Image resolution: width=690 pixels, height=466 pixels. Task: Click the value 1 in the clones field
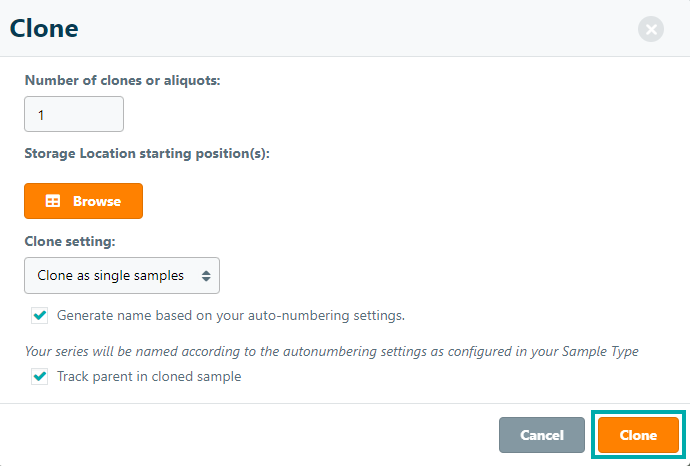(x=41, y=115)
